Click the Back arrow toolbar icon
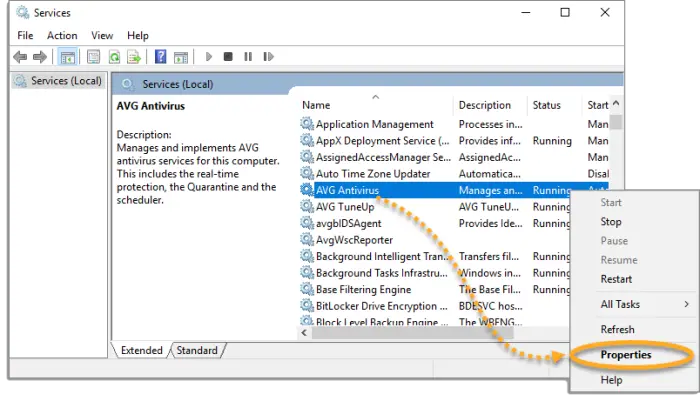 [20, 57]
